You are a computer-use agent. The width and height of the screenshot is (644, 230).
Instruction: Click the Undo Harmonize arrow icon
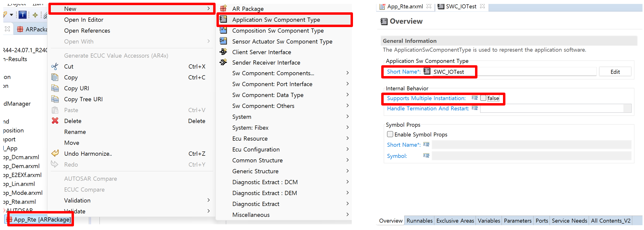click(x=55, y=153)
